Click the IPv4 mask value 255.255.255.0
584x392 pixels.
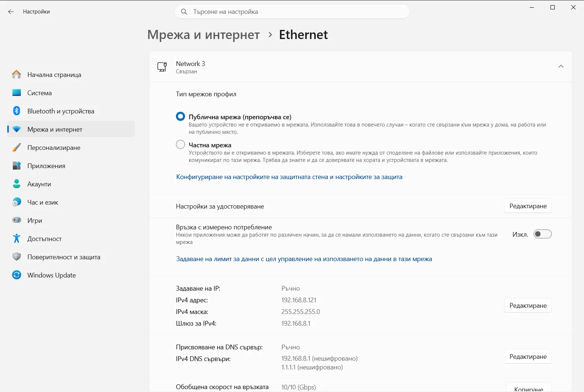coord(300,312)
